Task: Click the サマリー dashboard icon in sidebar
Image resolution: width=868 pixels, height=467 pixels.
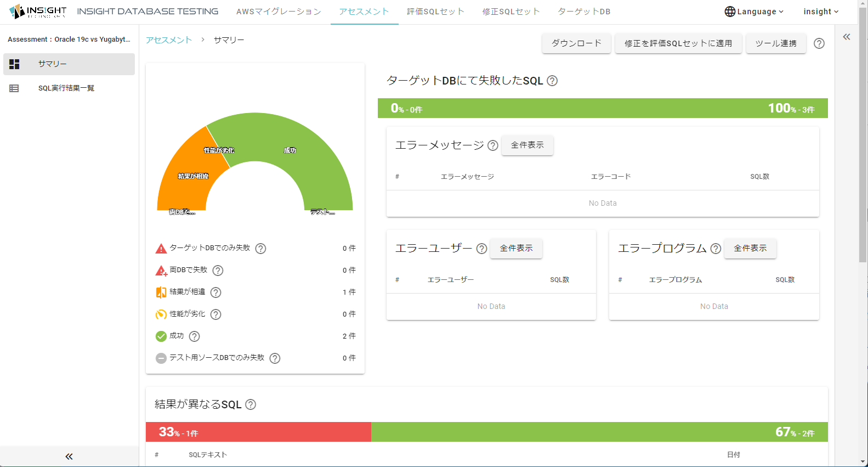Action: pyautogui.click(x=14, y=64)
